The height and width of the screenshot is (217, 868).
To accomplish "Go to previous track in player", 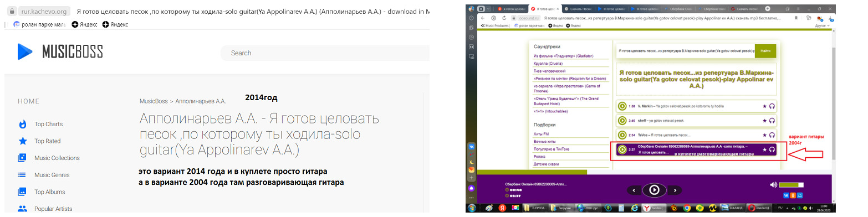I will (x=634, y=190).
